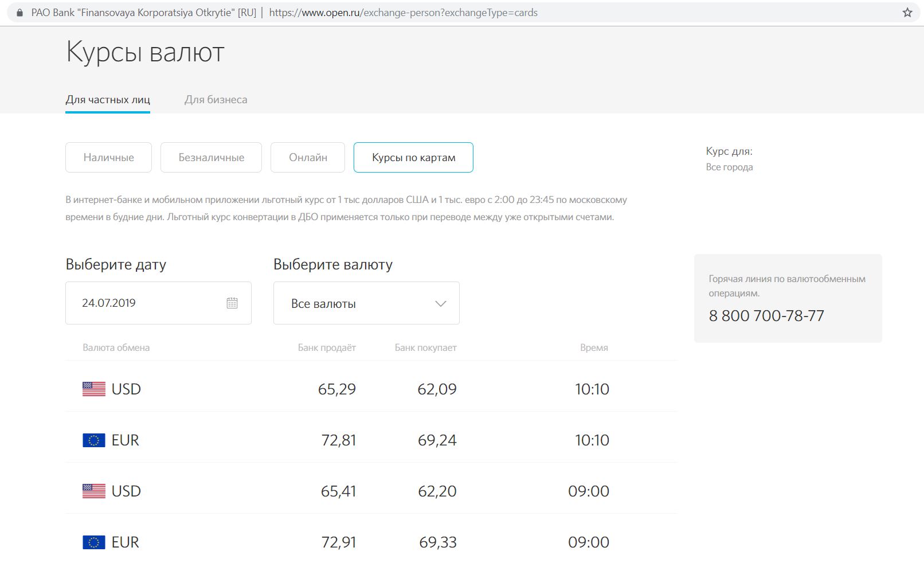Screen dimensions: 924x563
Task: Click the hotline number 8 800 700-78-77
Action: point(766,316)
